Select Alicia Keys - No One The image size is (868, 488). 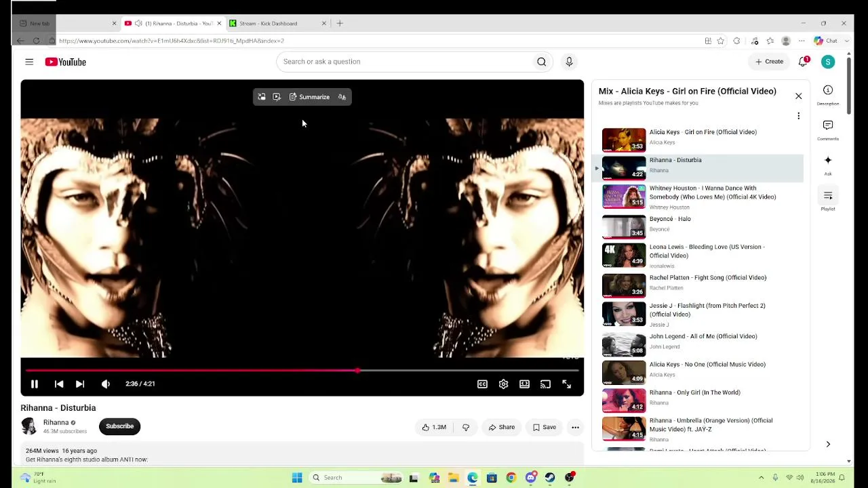coord(698,372)
